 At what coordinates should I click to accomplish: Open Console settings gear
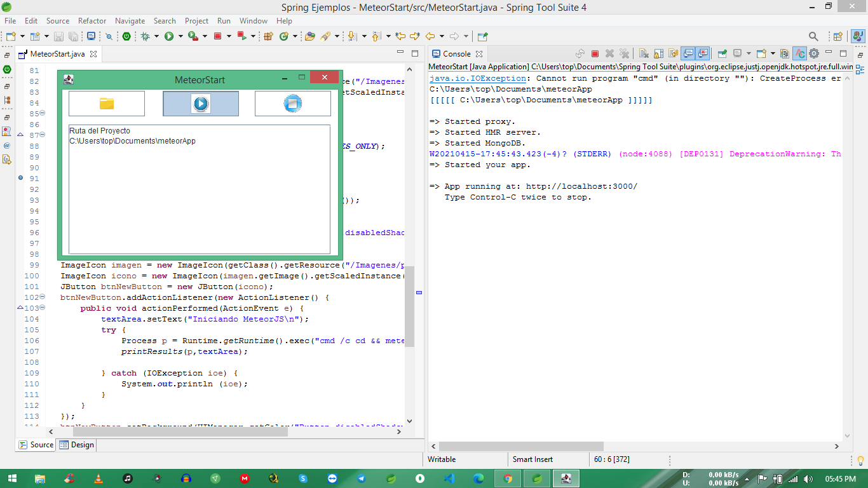point(814,54)
